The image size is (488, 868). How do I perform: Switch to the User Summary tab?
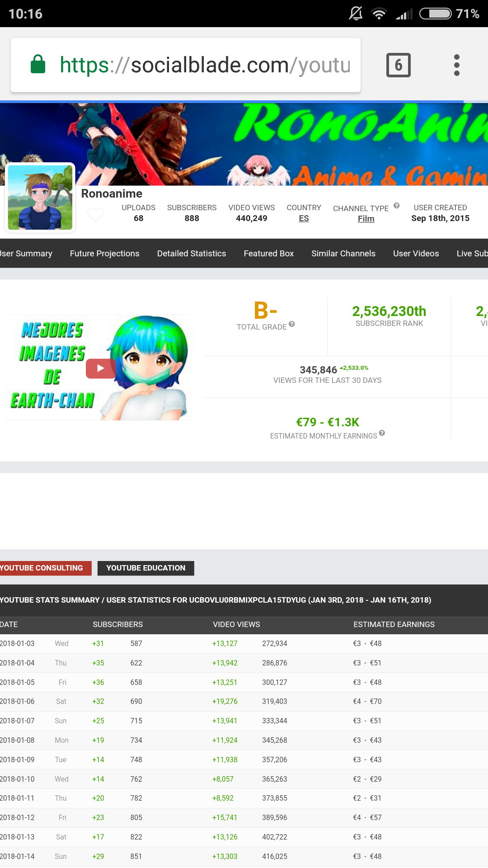pos(26,254)
